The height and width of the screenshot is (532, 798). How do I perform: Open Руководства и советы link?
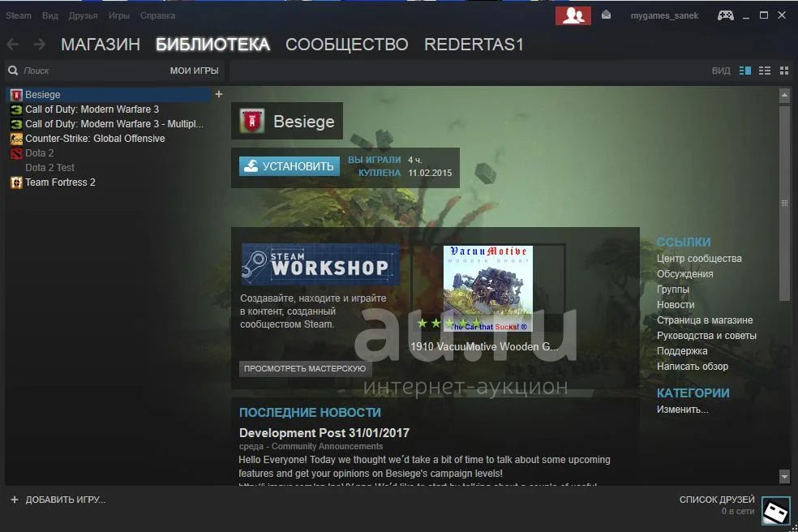pyautogui.click(x=706, y=336)
